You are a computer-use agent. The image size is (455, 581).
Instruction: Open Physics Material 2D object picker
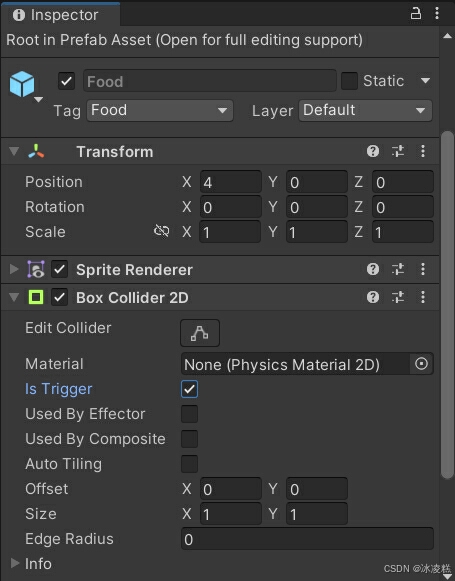tap(421, 364)
